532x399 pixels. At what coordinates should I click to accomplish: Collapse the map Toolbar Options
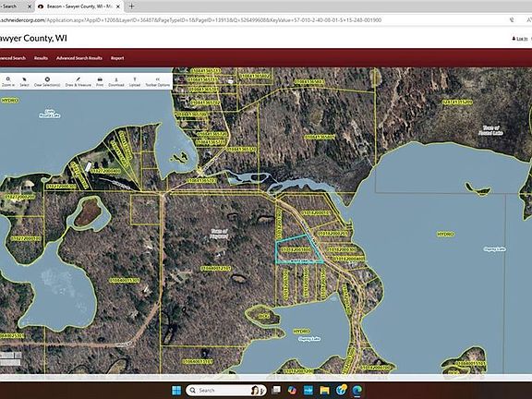pyautogui.click(x=158, y=82)
